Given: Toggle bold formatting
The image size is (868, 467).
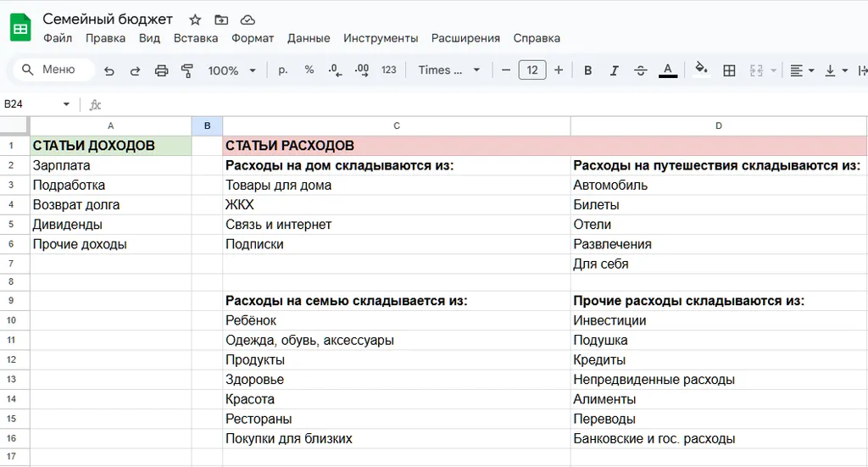Looking at the screenshot, I should (587, 70).
